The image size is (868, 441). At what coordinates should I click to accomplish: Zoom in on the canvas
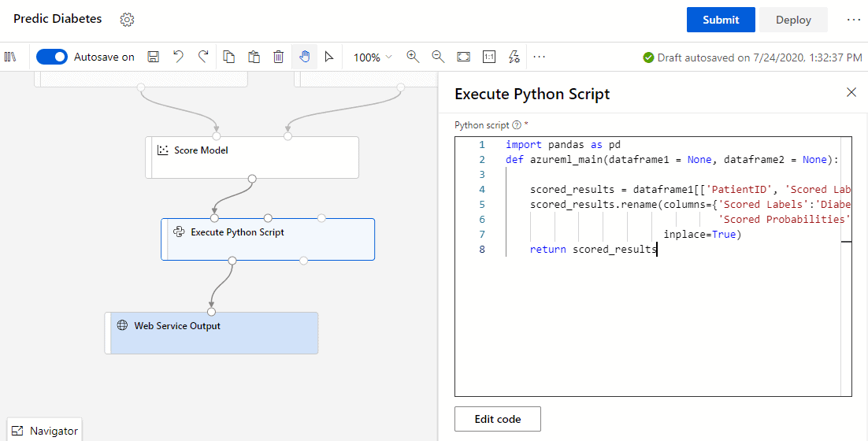[x=413, y=57]
